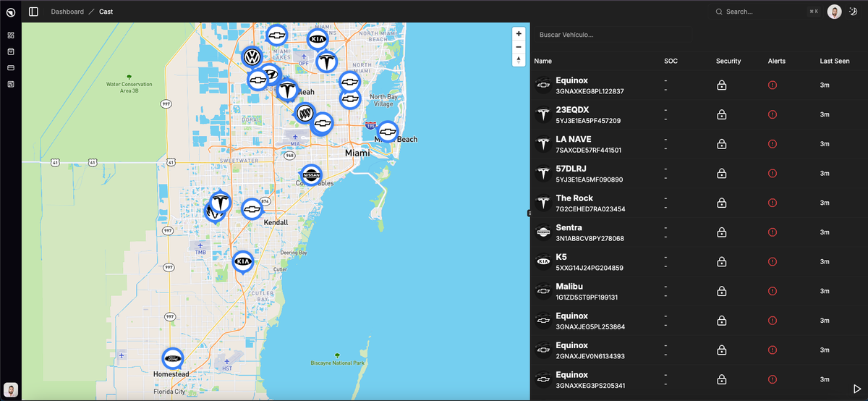View the alert icon for The Rock
Viewport: 868px width, 401px height.
773,203
